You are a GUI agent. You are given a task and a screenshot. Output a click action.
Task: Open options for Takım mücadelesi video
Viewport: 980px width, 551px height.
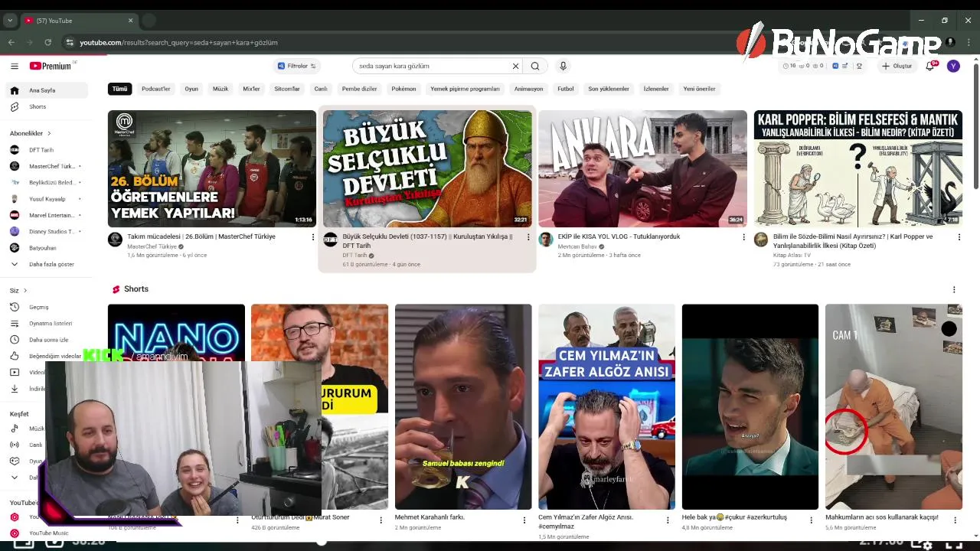(x=312, y=237)
